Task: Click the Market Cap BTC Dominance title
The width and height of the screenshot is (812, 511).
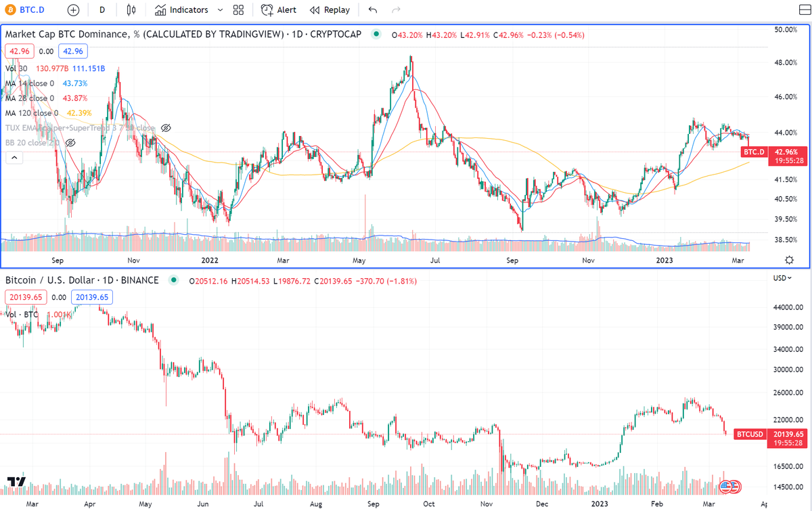Action: 183,35
